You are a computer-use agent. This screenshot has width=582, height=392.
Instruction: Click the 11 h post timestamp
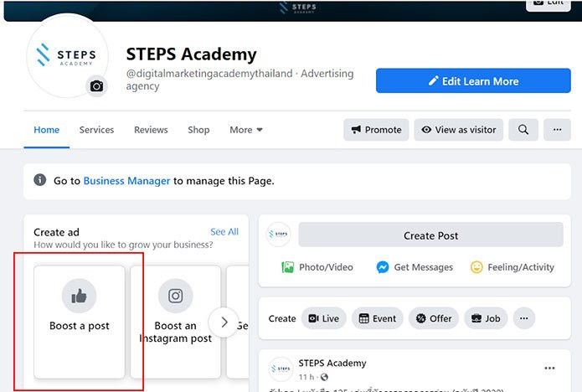[306, 377]
